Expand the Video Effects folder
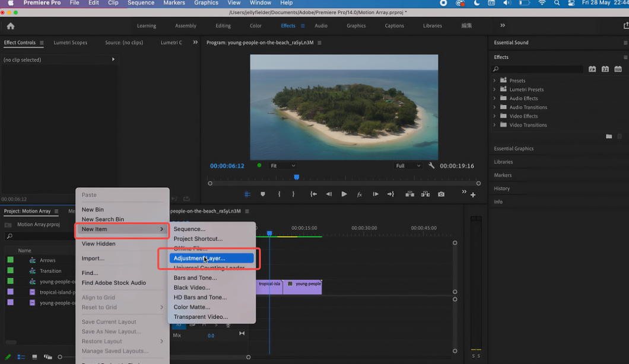The image size is (629, 364). pyautogui.click(x=494, y=116)
